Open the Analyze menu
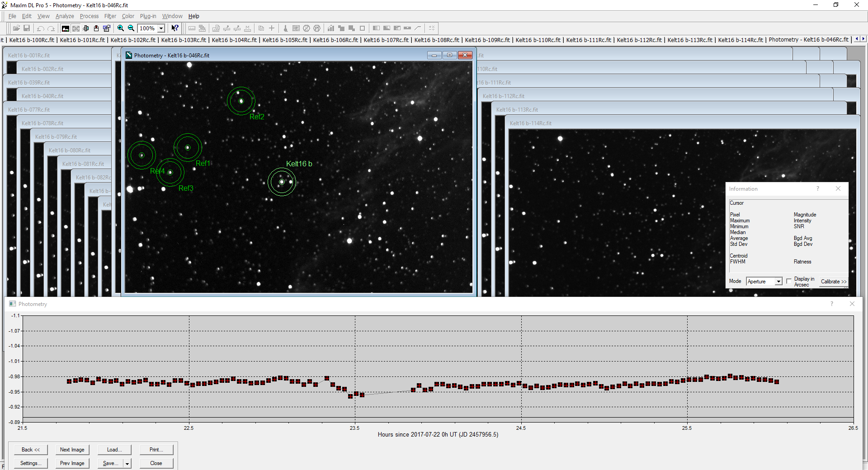 coord(65,16)
